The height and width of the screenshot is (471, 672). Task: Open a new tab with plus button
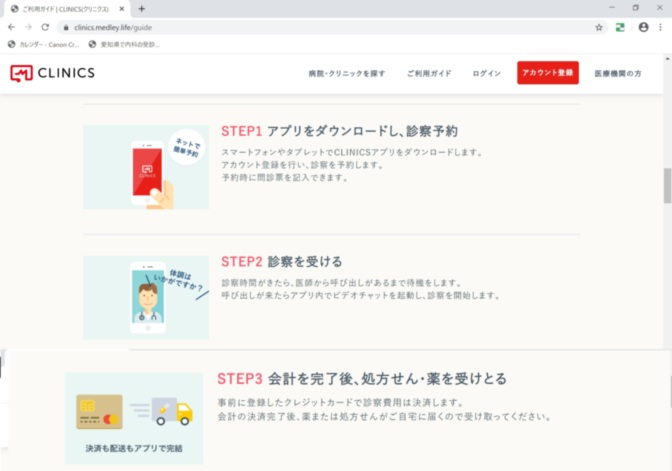[141, 9]
